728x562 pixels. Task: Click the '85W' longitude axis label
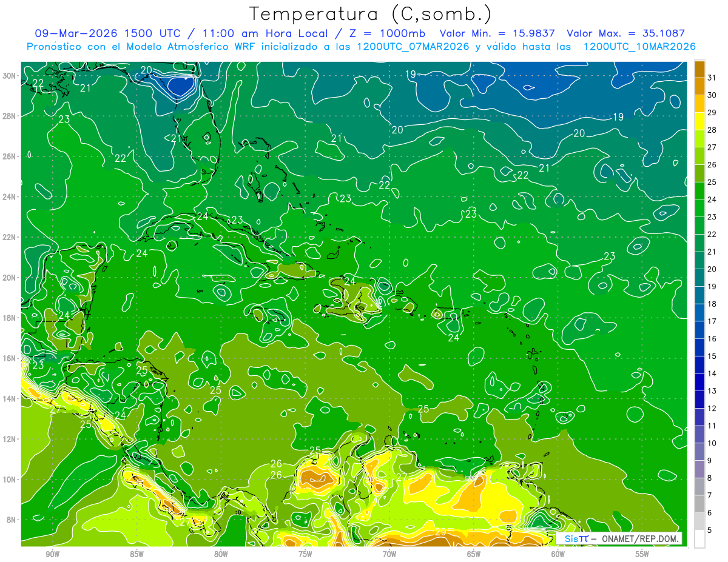137,554
